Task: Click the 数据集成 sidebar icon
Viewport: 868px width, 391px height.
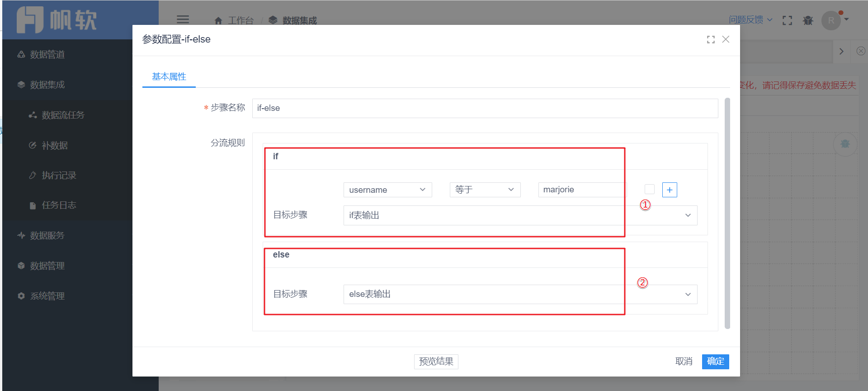Action: 21,85
